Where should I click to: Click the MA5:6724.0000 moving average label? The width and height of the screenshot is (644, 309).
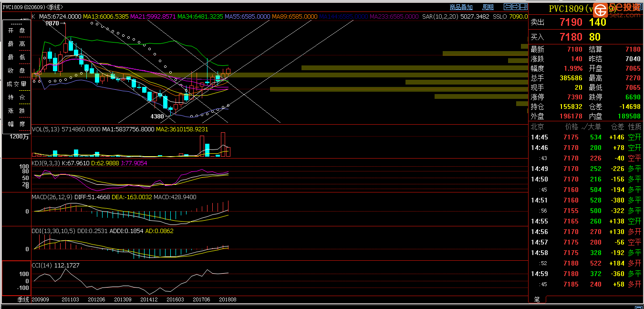(60, 16)
